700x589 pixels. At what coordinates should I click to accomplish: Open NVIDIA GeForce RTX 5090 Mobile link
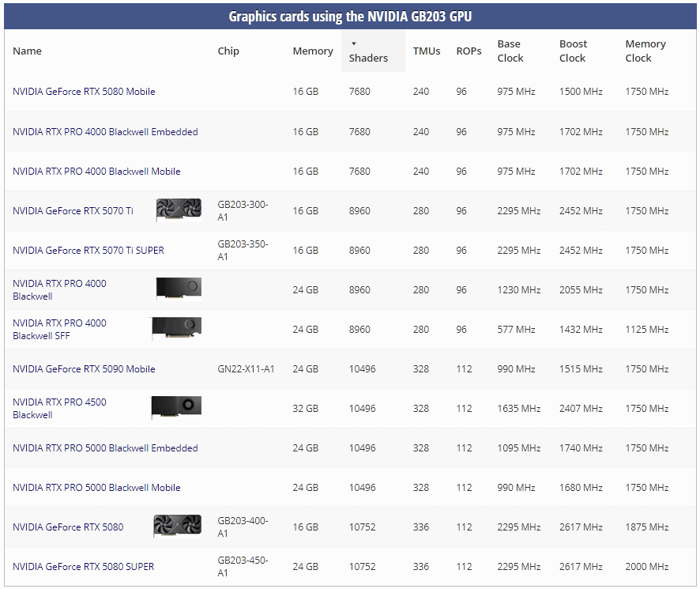point(84,368)
